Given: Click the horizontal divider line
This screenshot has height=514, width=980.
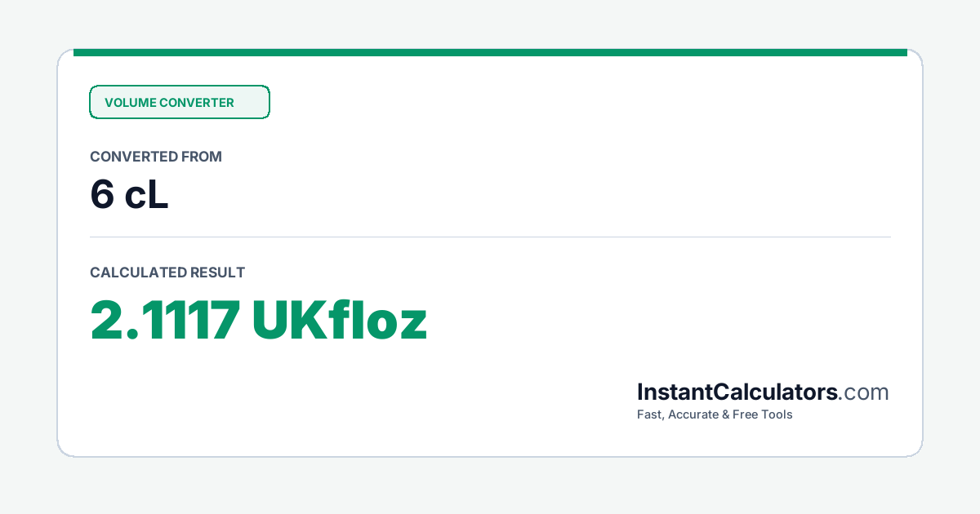Looking at the screenshot, I should 490,237.
